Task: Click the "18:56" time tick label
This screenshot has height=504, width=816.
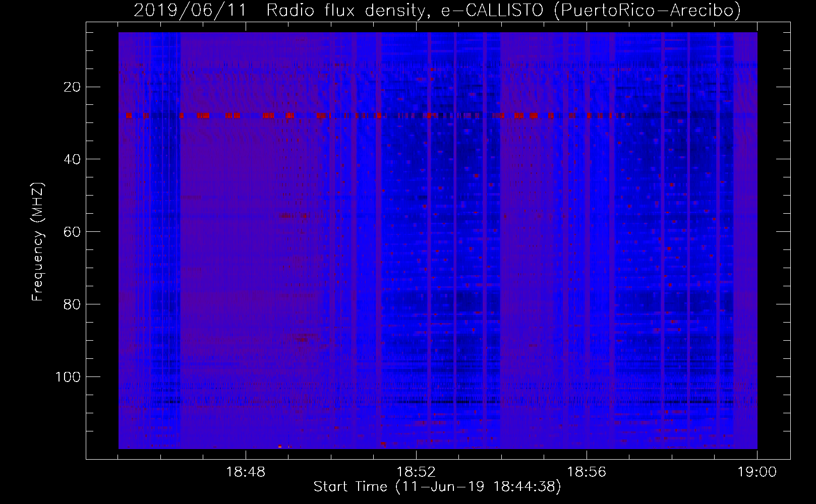Action: [x=587, y=473]
